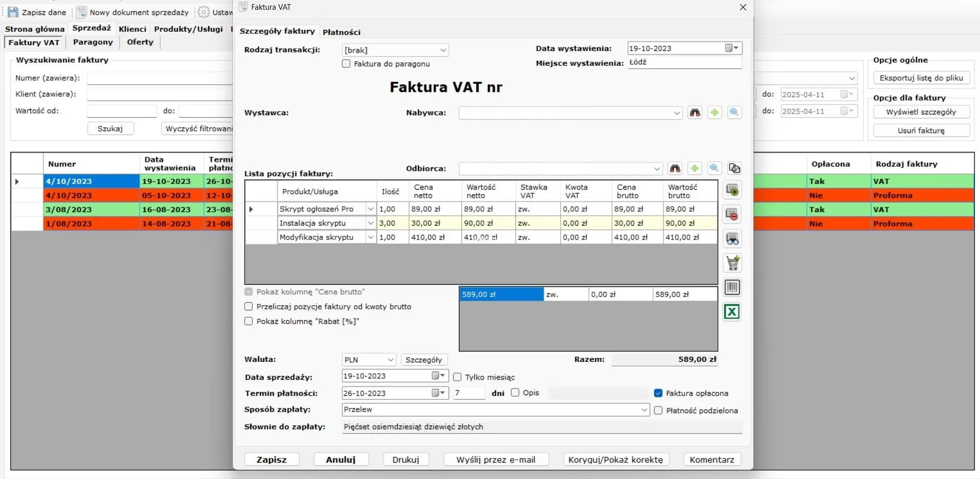This screenshot has height=479, width=980.
Task: Click copy buyer icon beside Odbiorca
Action: tap(734, 169)
